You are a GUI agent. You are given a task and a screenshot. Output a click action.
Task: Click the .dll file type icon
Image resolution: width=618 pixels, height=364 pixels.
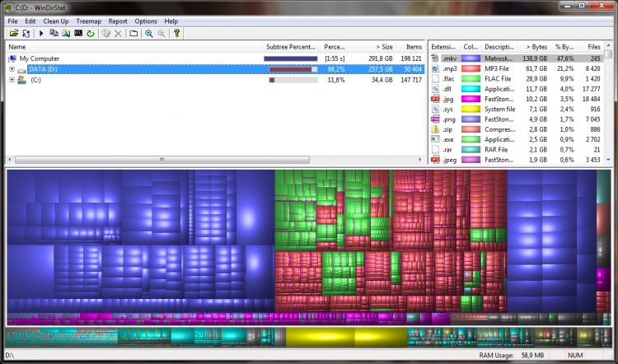(x=435, y=89)
